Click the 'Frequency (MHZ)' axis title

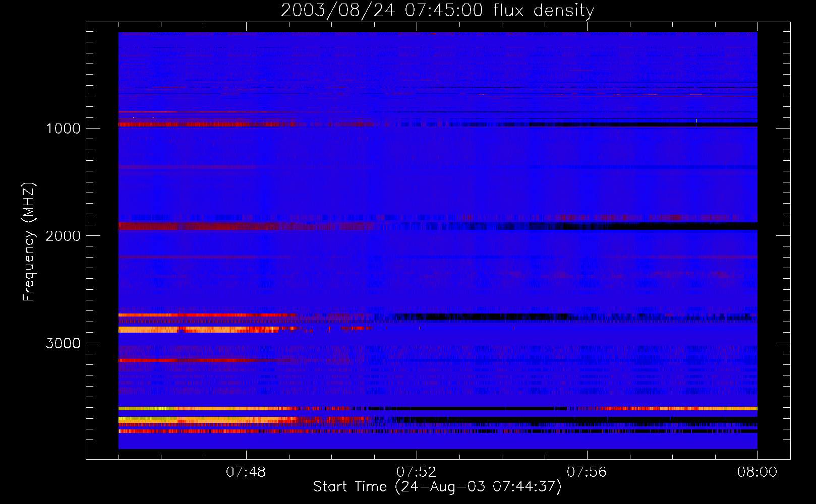coord(29,241)
